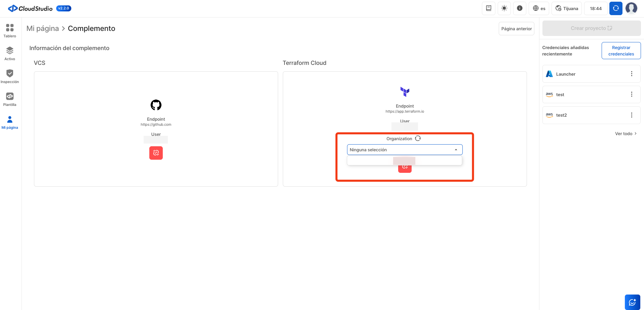
Task: Open options menu for Launcher credential
Action: 631,74
